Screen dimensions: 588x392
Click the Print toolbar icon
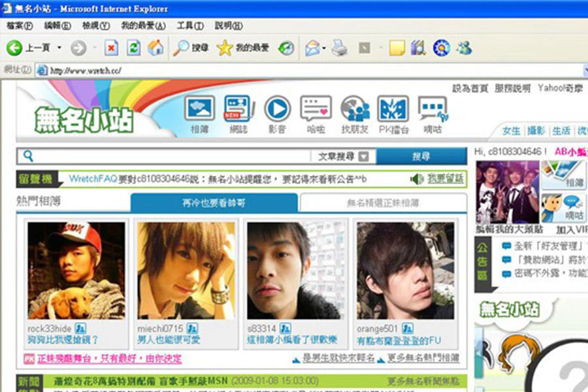(339, 48)
